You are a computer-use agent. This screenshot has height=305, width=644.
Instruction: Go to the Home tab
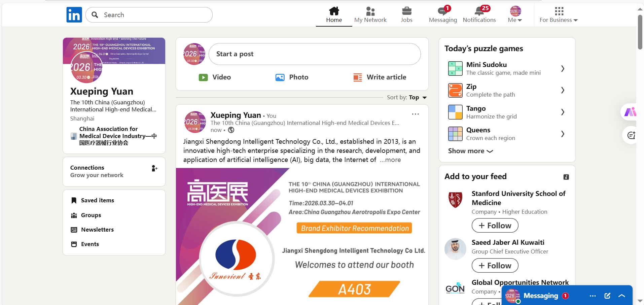pyautogui.click(x=334, y=15)
